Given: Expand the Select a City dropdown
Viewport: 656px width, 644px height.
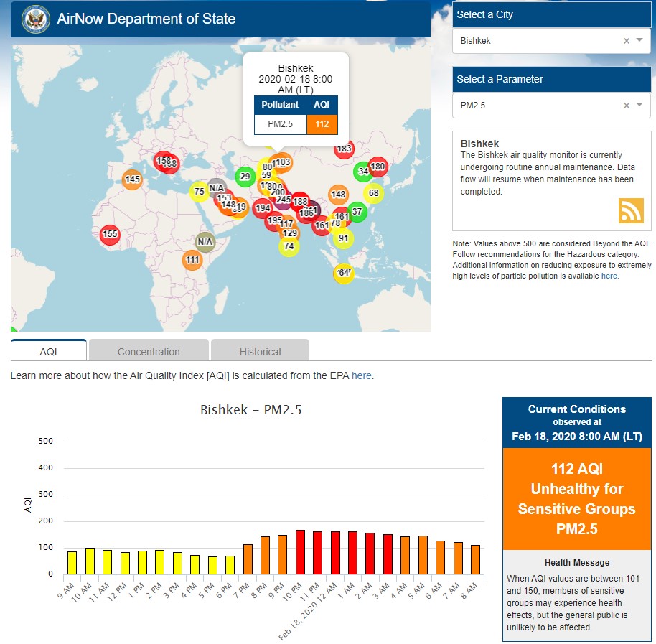Looking at the screenshot, I should (x=639, y=41).
